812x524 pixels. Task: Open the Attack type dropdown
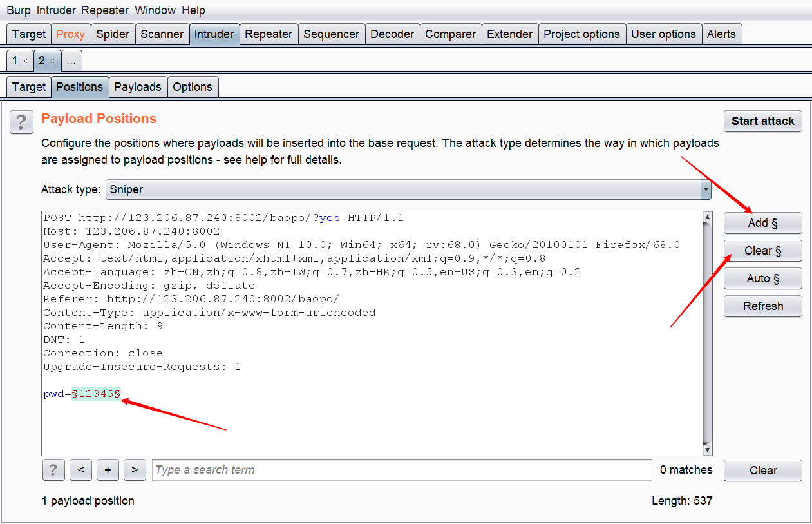[408, 189]
